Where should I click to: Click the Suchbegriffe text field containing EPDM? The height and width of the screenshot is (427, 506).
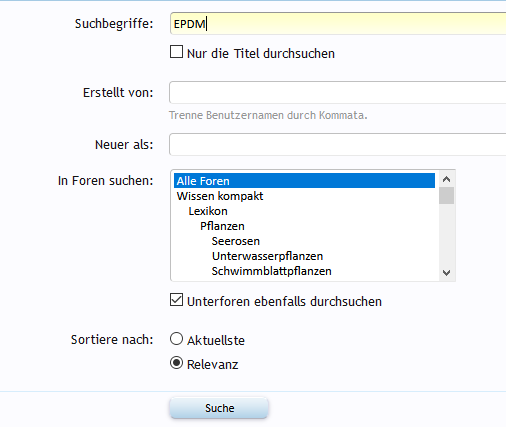(x=338, y=24)
